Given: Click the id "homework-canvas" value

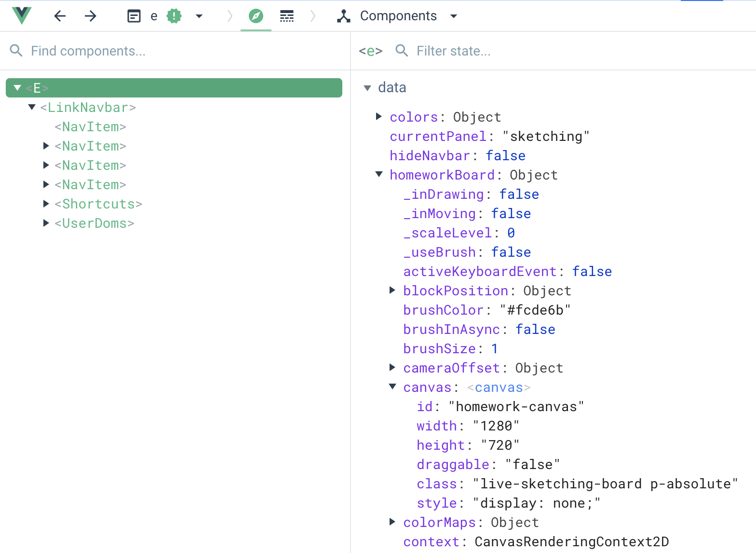Looking at the screenshot, I should (x=516, y=406).
